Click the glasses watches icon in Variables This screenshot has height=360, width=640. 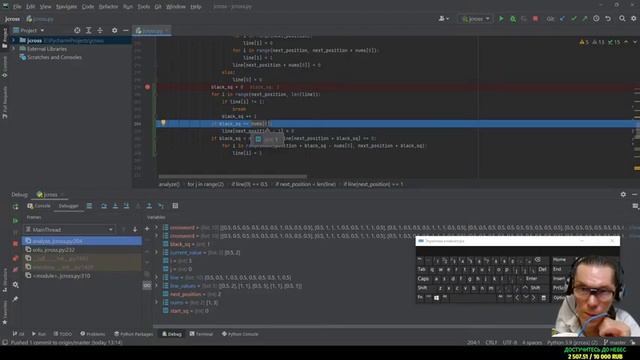147,286
